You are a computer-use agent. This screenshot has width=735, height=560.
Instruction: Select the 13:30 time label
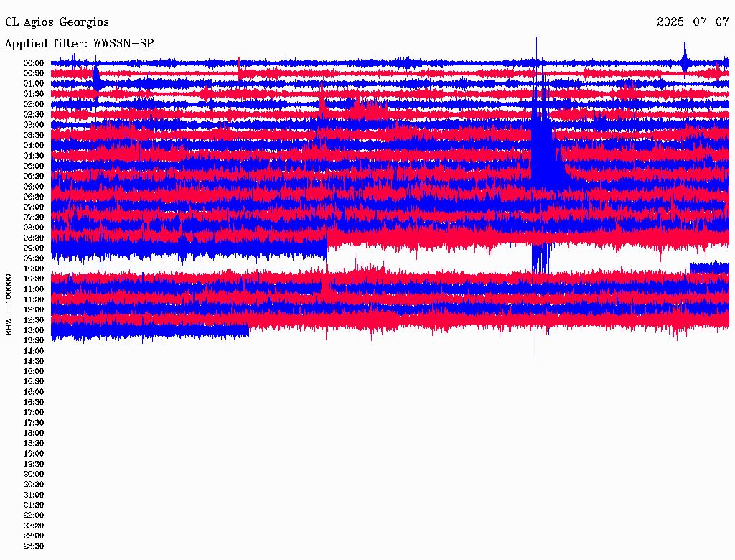34,340
